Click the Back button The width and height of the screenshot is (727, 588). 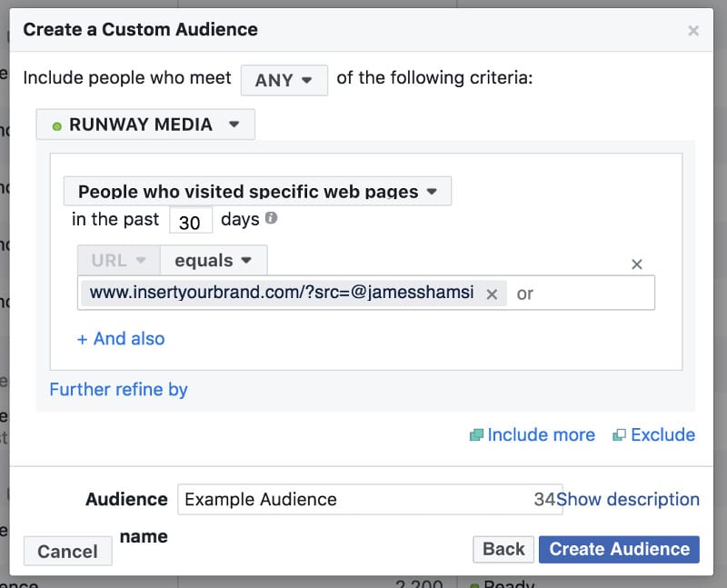coord(503,550)
